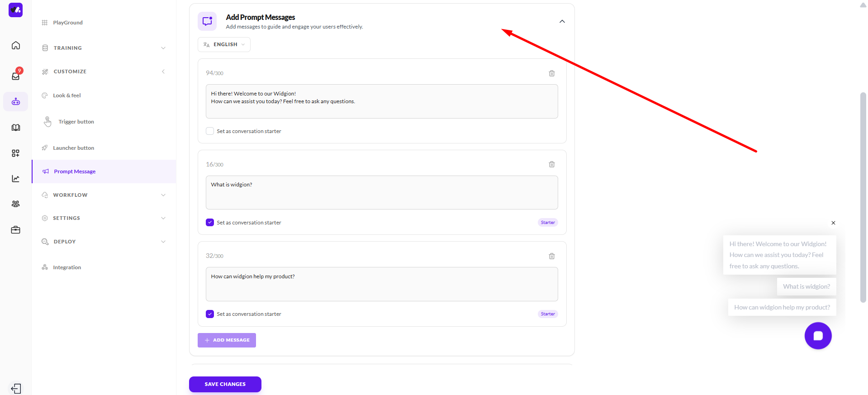Select Look & feel in sidebar
The width and height of the screenshot is (868, 395).
pyautogui.click(x=67, y=95)
